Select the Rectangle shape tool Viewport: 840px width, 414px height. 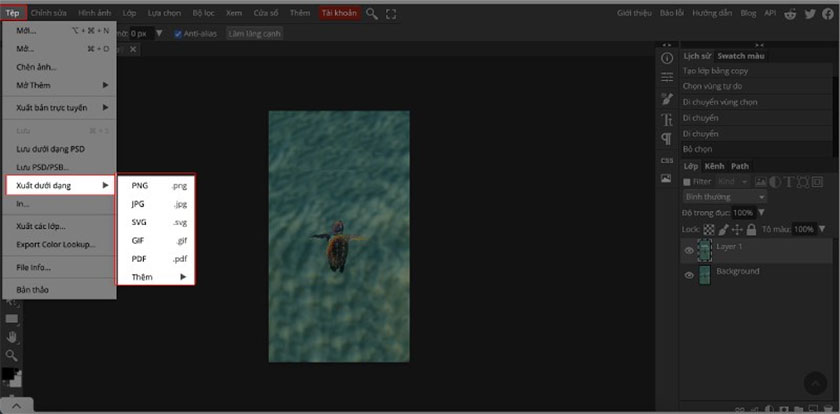pos(12,318)
